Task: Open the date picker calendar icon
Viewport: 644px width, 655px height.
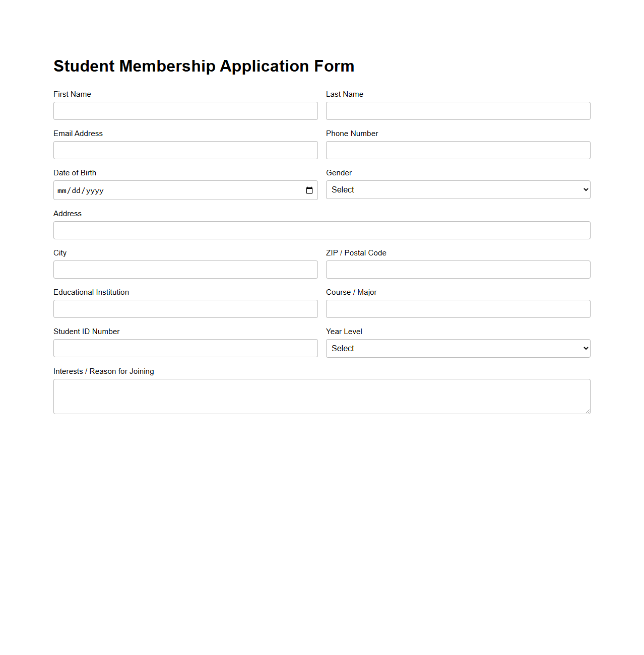Action: point(309,190)
